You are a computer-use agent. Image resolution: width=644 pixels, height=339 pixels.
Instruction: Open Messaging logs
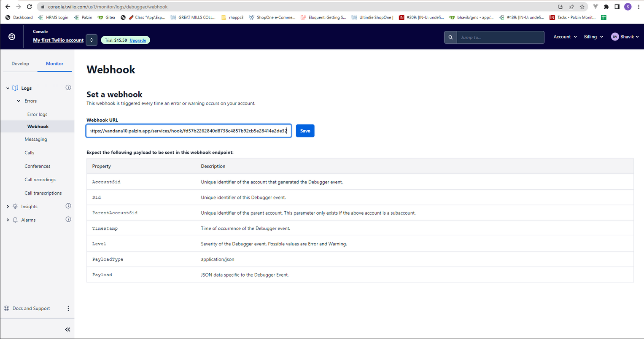36,139
